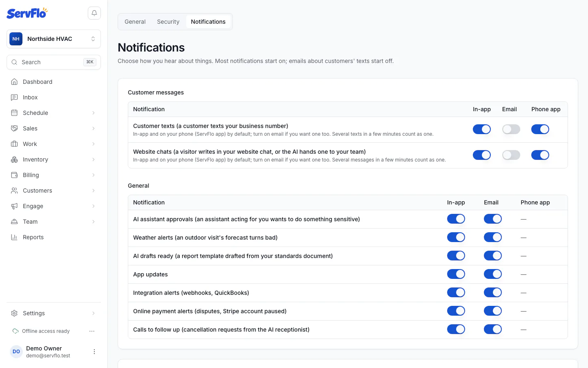Click the Inbox message icon
Screen dimensions: 588x368
(14, 97)
